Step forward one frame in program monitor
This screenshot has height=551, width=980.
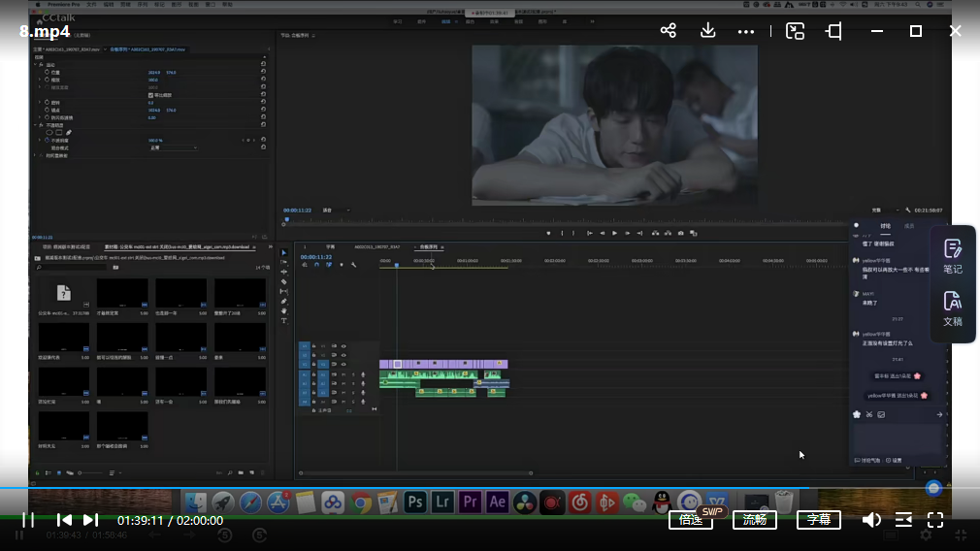coord(628,233)
